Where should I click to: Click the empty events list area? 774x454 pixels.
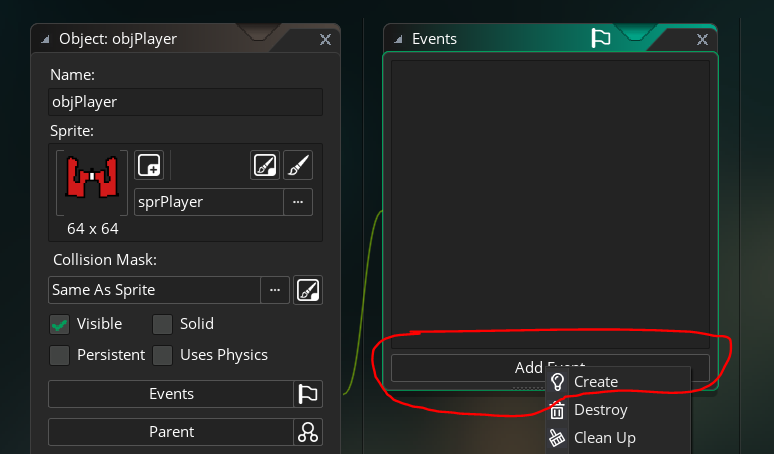[550, 204]
